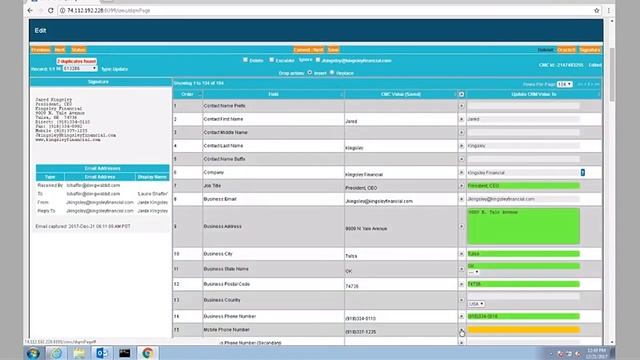Copy value arrow for Business State Name row
The image size is (640, 360).
click(x=461, y=269)
